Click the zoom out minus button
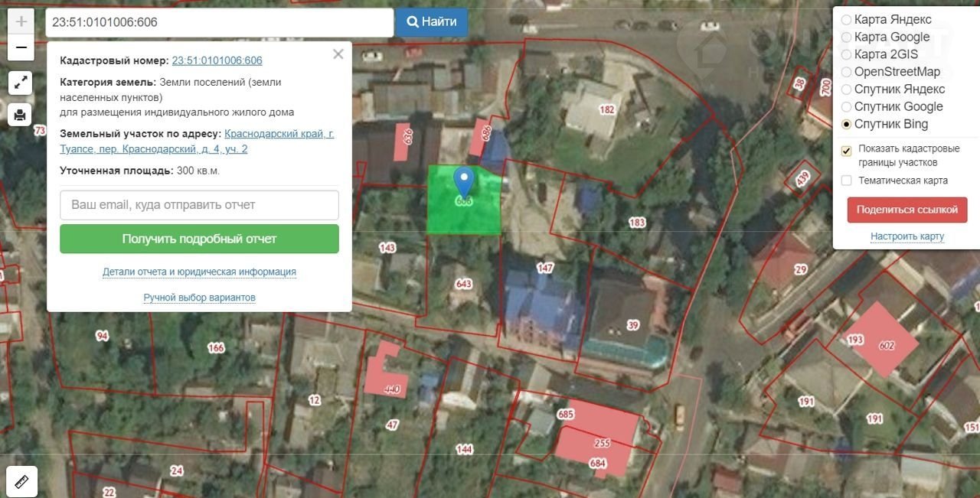 point(21,47)
